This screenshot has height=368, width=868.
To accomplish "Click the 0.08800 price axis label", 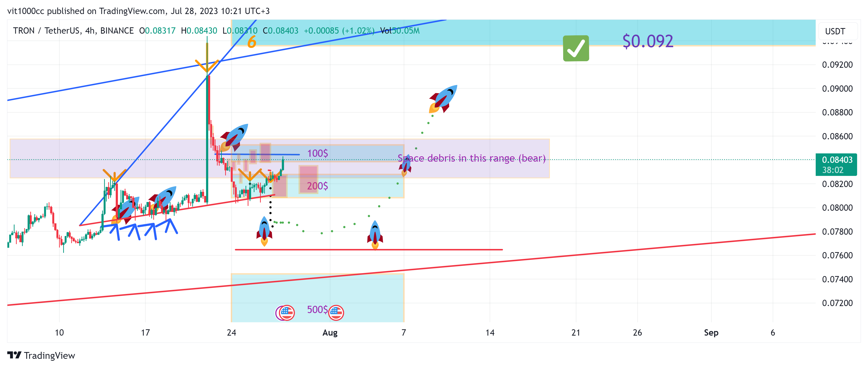I will (837, 113).
